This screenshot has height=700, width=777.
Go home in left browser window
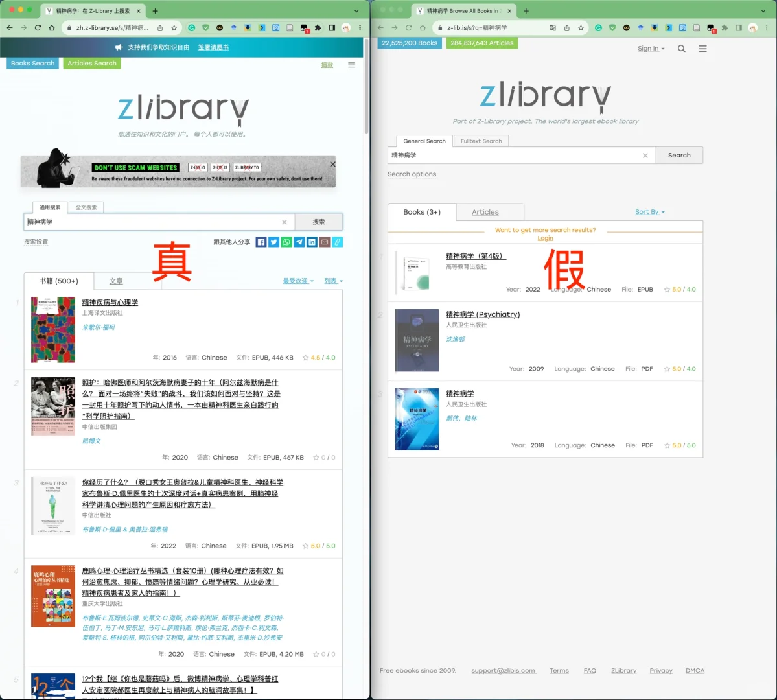(52, 28)
